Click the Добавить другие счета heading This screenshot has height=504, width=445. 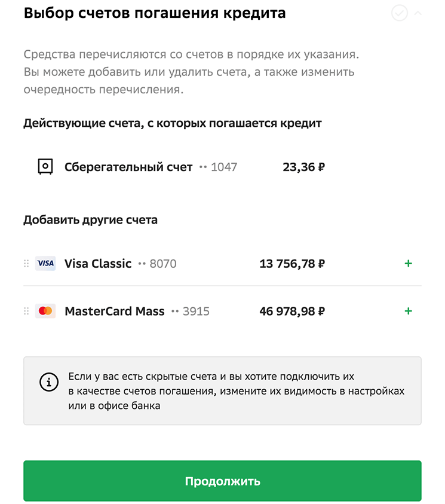click(x=90, y=220)
